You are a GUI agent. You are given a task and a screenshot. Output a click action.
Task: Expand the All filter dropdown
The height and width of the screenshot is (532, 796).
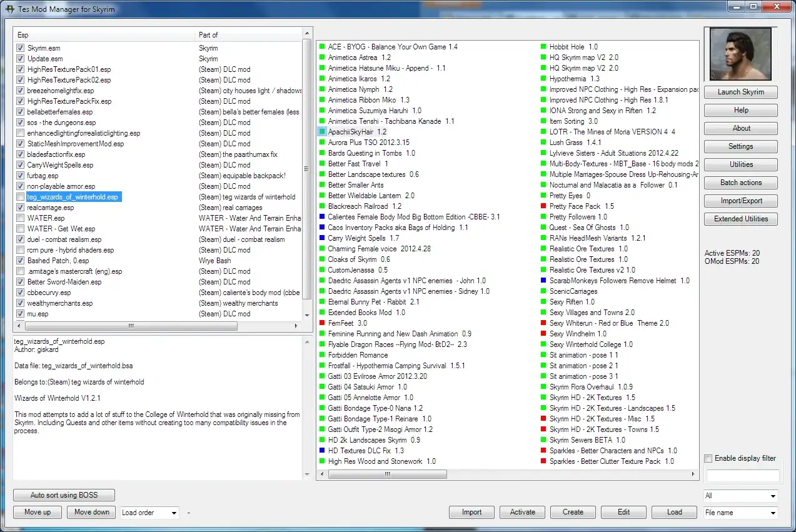741,496
